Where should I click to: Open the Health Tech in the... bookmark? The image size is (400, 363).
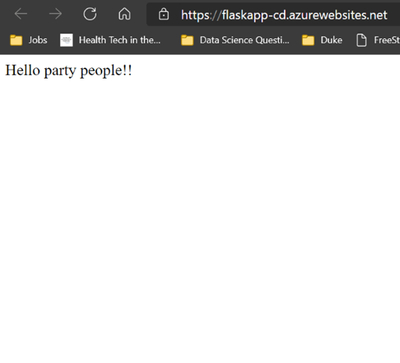point(110,40)
